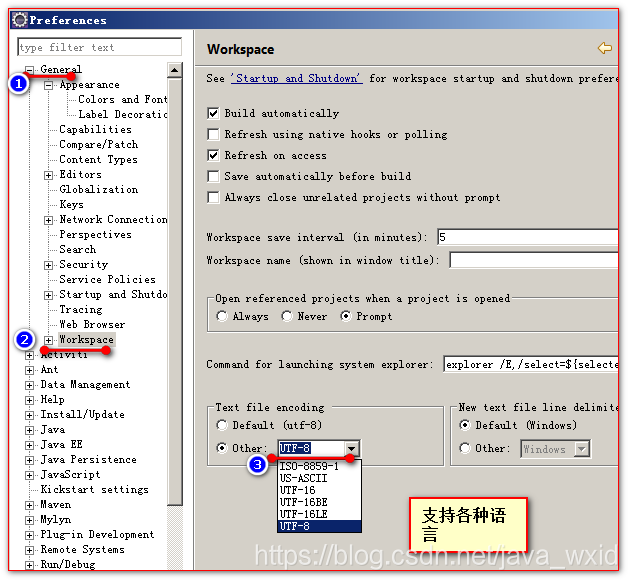Select Prompt radio for referenced projects
Screen dimensions: 628x580
(346, 316)
